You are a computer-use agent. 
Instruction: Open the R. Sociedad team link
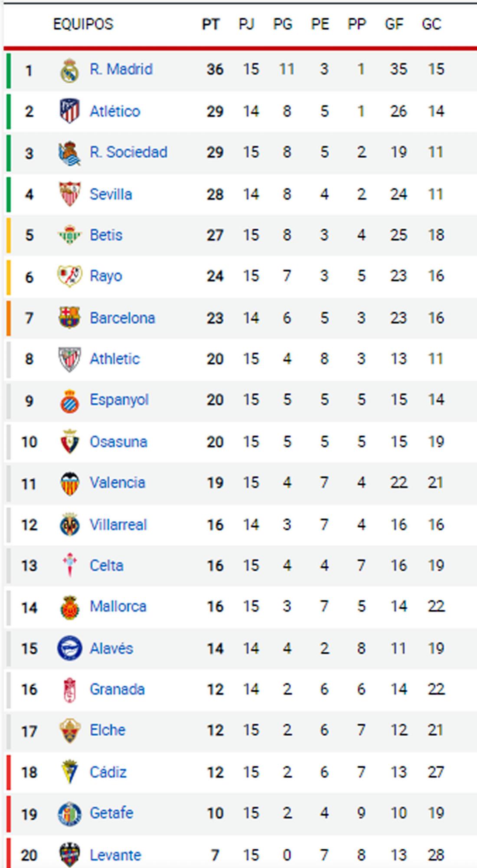pyautogui.click(x=128, y=152)
